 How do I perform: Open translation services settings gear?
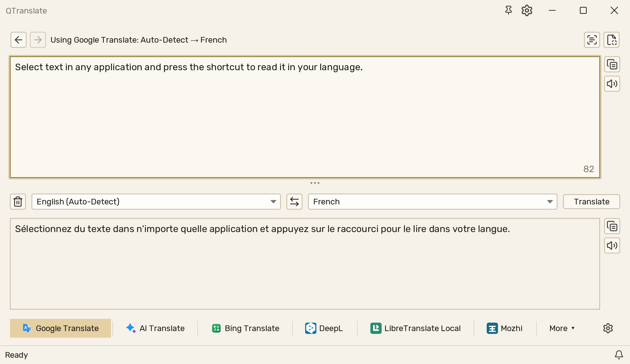(608, 328)
